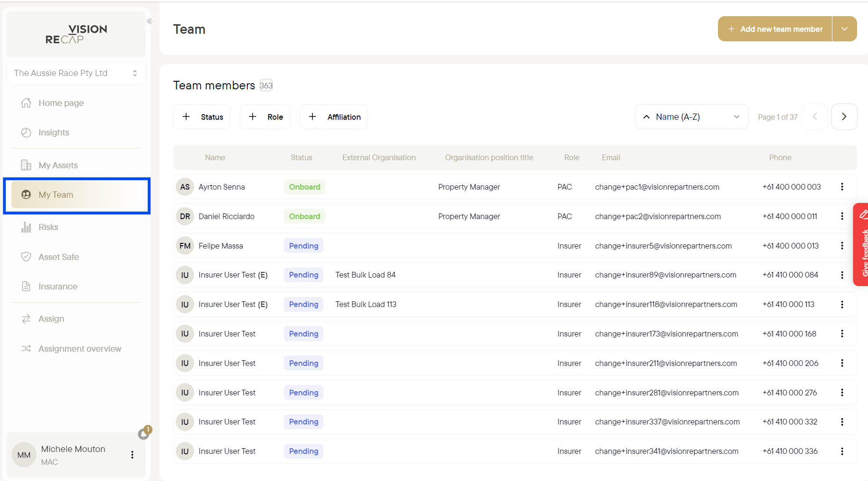Click Add new team member button
The image size is (868, 481).
(775, 29)
